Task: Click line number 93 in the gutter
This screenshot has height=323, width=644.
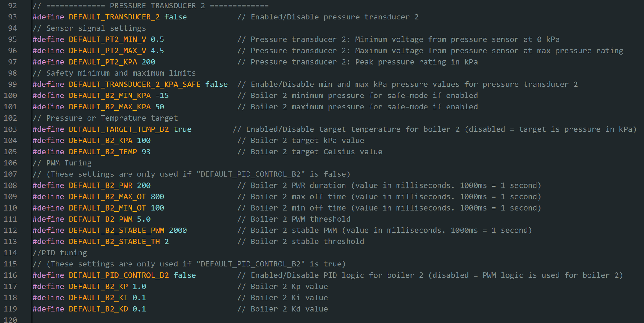Action: coord(13,17)
